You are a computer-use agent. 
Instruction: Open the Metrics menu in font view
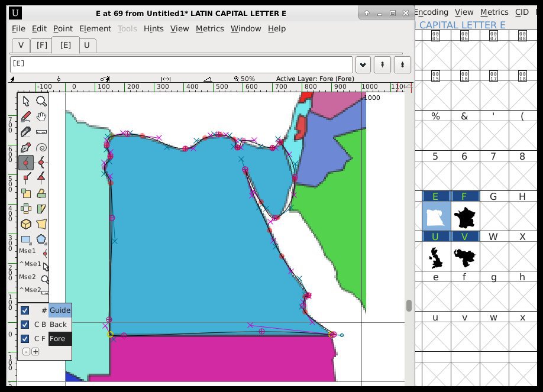(494, 12)
